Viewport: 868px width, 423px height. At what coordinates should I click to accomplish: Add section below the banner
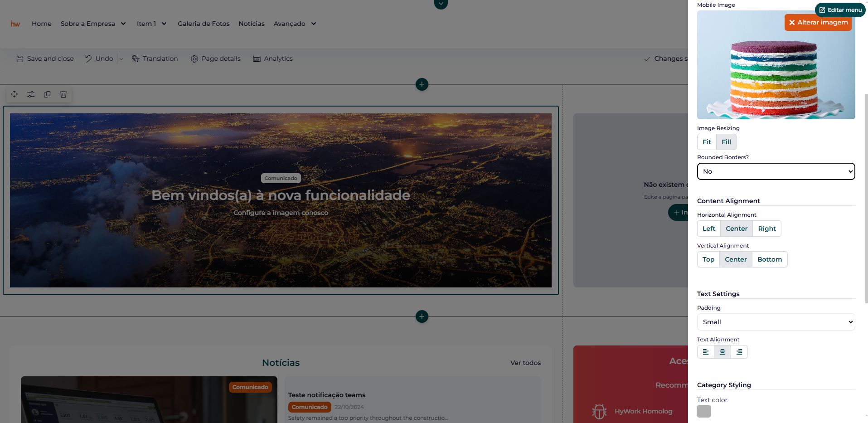(422, 316)
